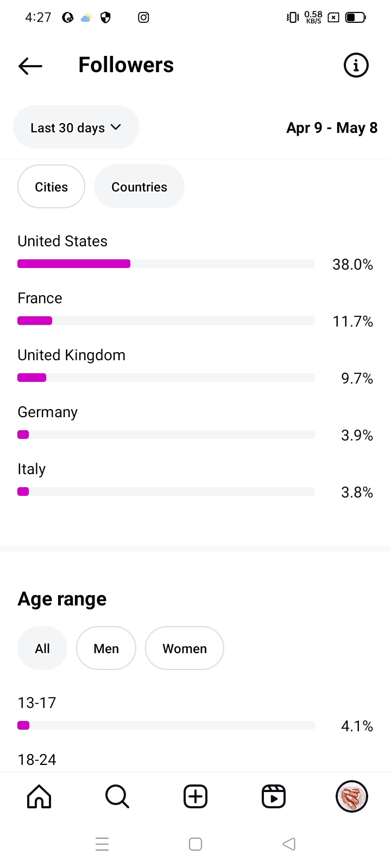Tap the Apr 9 - May 8 date range

click(x=332, y=128)
